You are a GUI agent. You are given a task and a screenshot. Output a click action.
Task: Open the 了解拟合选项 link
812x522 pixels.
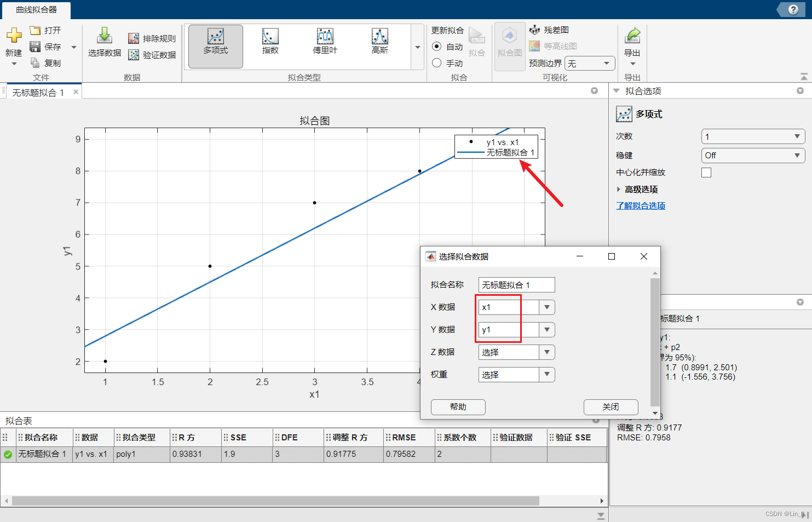[641, 205]
